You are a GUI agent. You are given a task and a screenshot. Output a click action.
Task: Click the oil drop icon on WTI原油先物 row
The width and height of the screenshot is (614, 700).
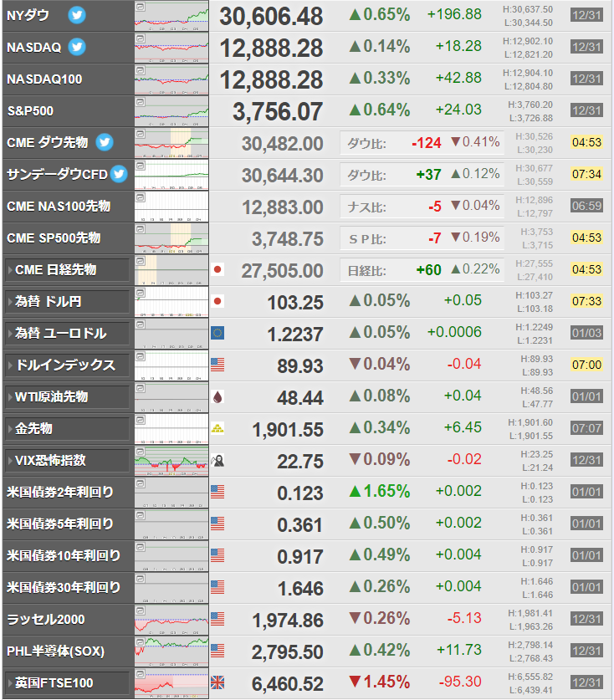[x=217, y=396]
